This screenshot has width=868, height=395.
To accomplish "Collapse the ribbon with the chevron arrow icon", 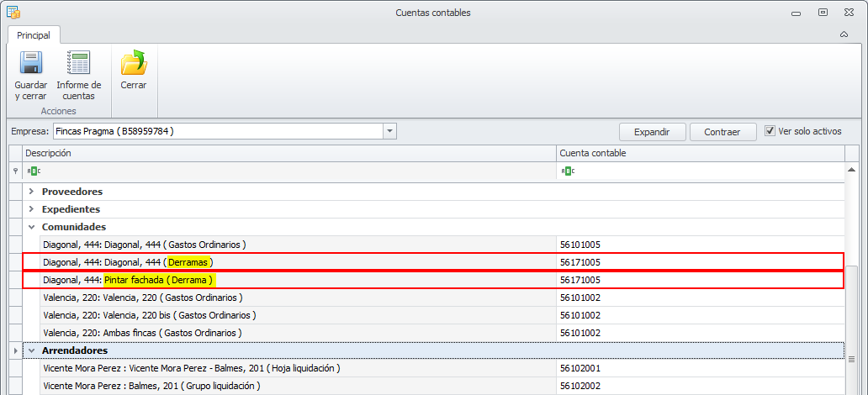I will pos(844,34).
